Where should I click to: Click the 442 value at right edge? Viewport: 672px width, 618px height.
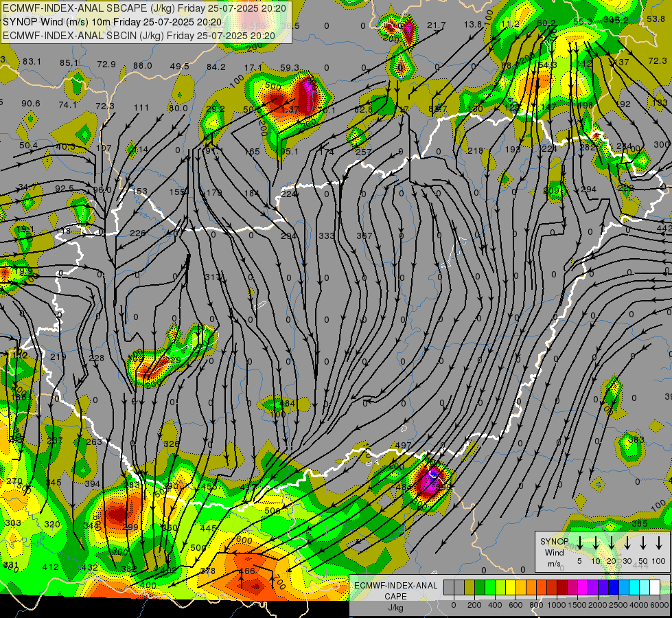point(664,229)
